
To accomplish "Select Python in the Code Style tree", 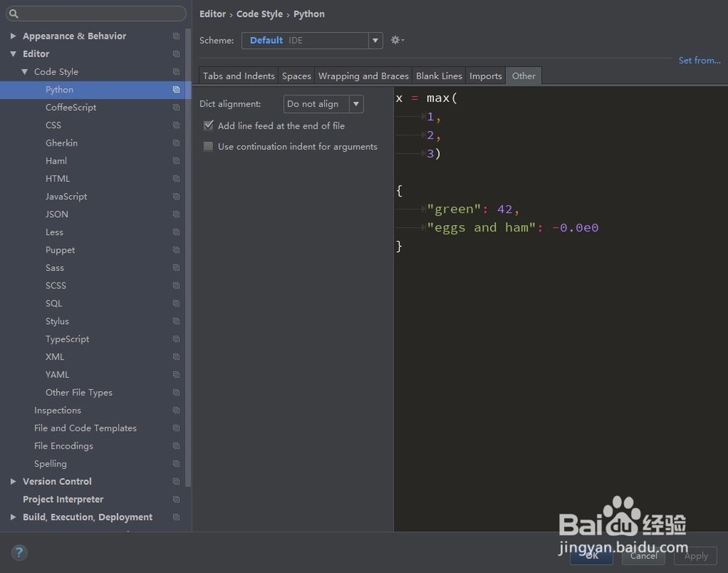I will pyautogui.click(x=60, y=90).
